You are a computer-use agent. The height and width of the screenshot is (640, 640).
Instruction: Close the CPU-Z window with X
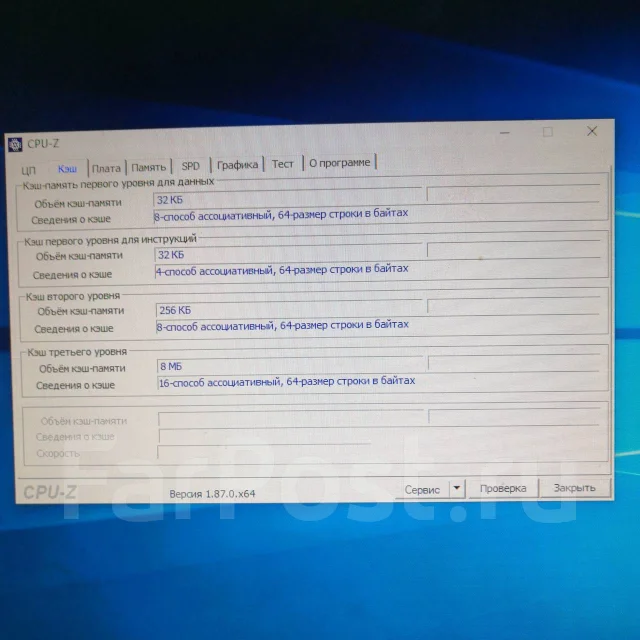point(592,131)
